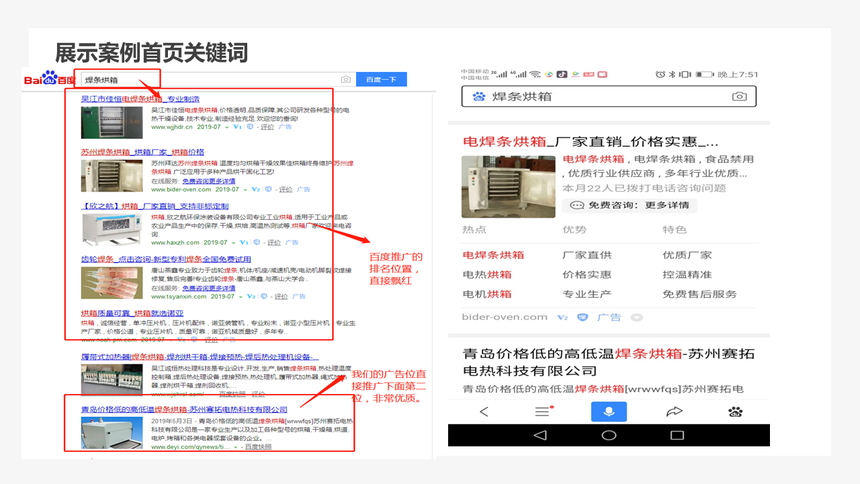Open result 苏州焊条烘箱_烘箱厂家_烘箱价格
The width and height of the screenshot is (860, 484).
[143, 152]
